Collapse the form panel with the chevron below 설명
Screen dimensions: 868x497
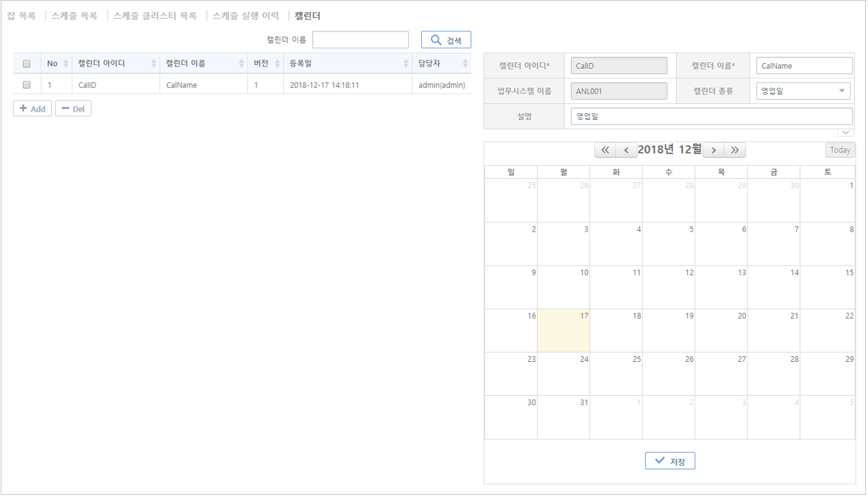point(846,132)
